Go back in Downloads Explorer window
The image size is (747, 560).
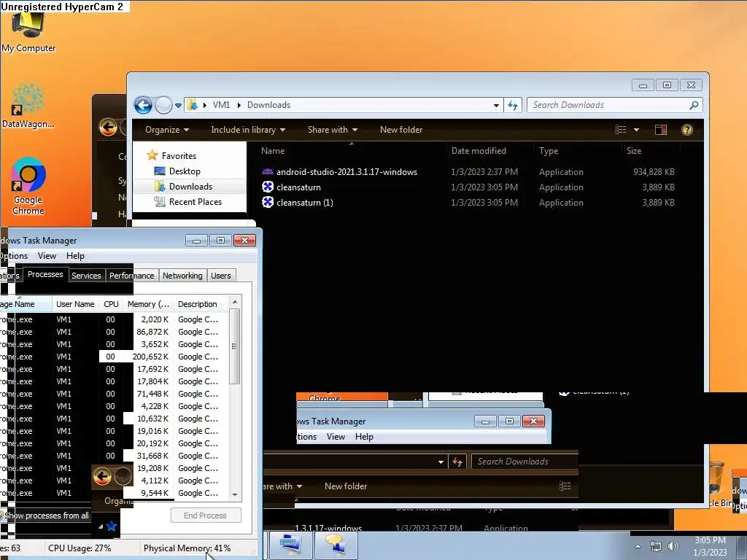[143, 105]
